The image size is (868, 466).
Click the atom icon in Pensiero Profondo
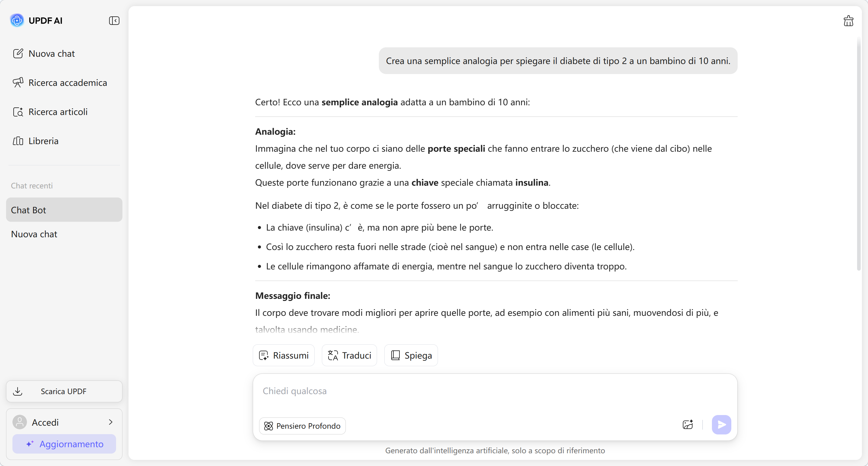pos(269,426)
